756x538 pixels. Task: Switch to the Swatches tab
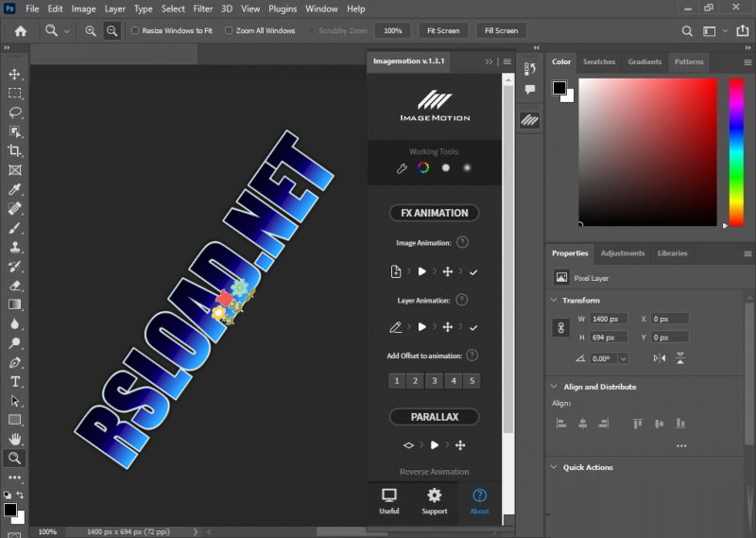[599, 61]
